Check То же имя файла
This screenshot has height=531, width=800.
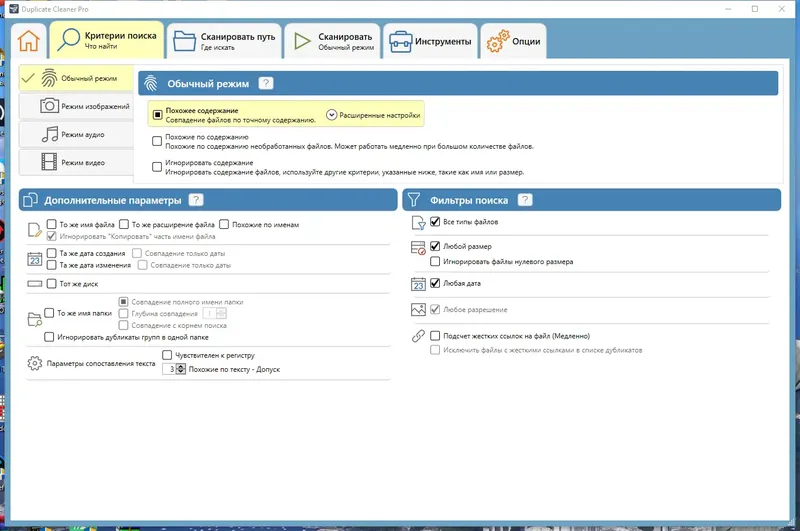pos(52,224)
